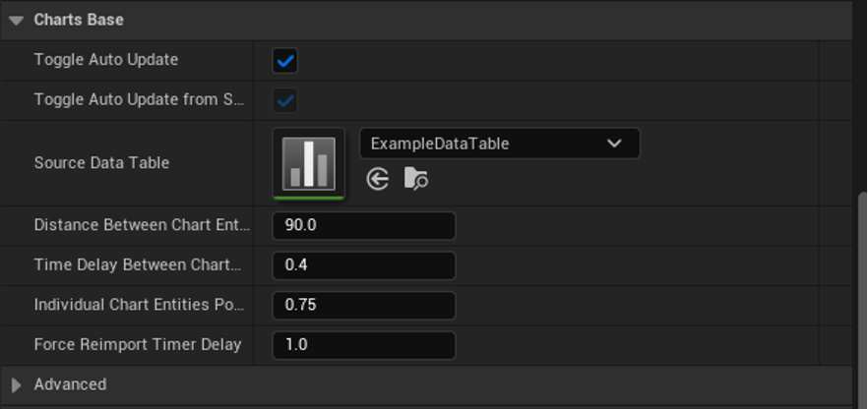
Task: Click the Source Data Table asset thumbnail
Action: coord(309,162)
